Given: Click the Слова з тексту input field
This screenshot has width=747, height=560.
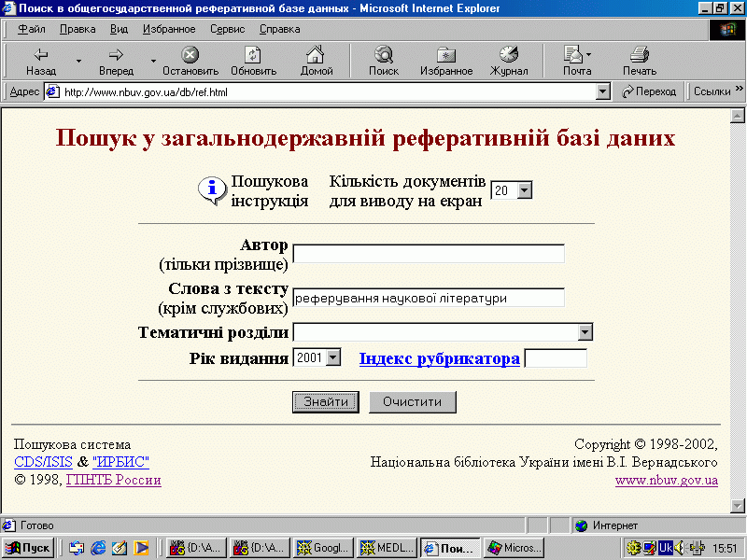Looking at the screenshot, I should click(x=429, y=298).
